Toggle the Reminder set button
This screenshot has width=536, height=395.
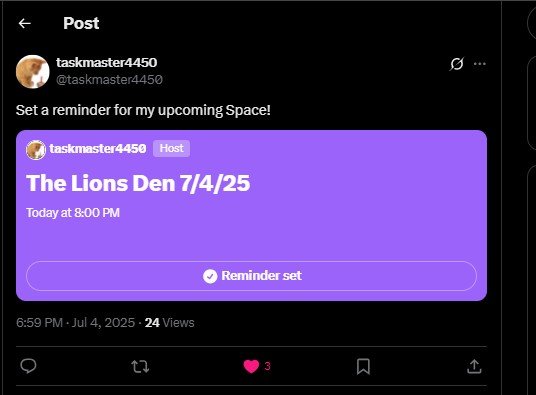point(251,276)
